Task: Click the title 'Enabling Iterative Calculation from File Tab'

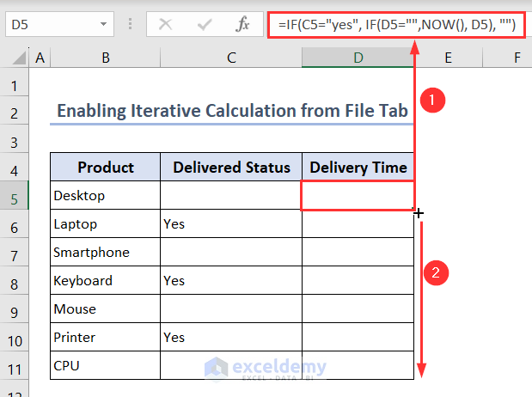Action: point(232,111)
